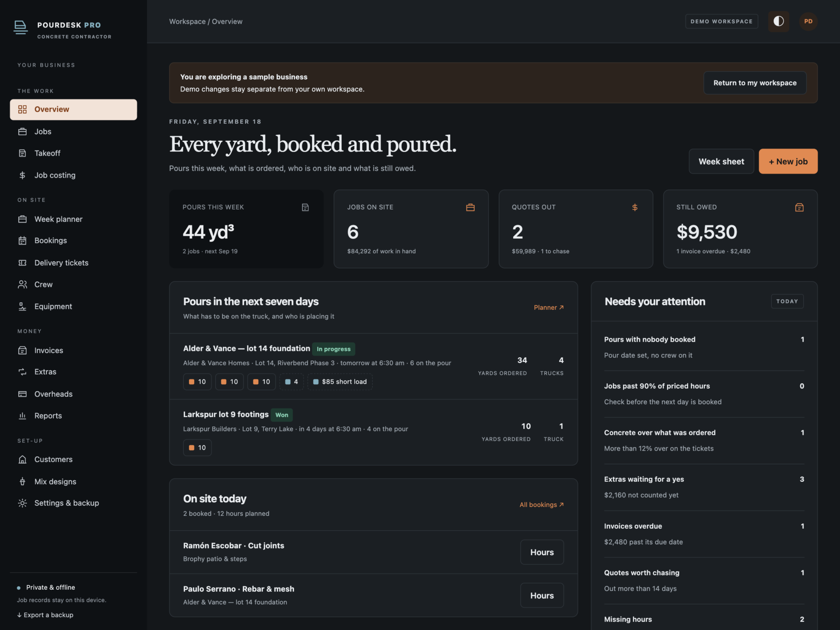Open Reports in sidebar
This screenshot has height=630, width=840.
73,416
